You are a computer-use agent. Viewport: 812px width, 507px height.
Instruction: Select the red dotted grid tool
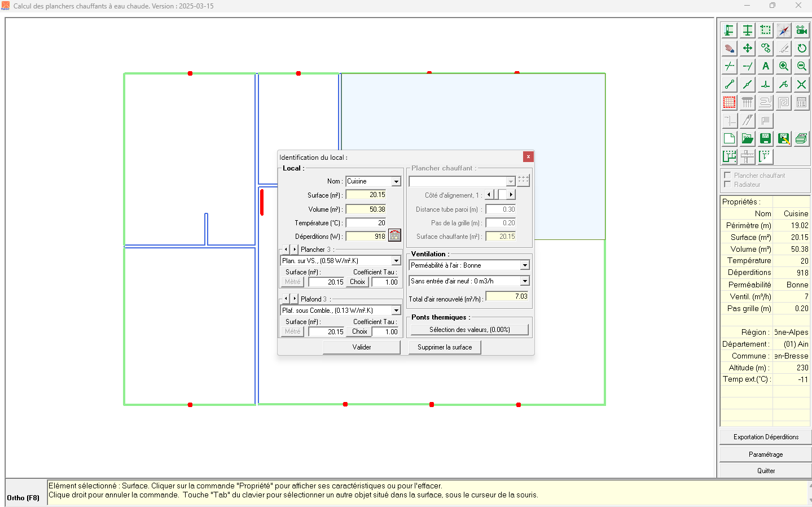[x=729, y=102]
